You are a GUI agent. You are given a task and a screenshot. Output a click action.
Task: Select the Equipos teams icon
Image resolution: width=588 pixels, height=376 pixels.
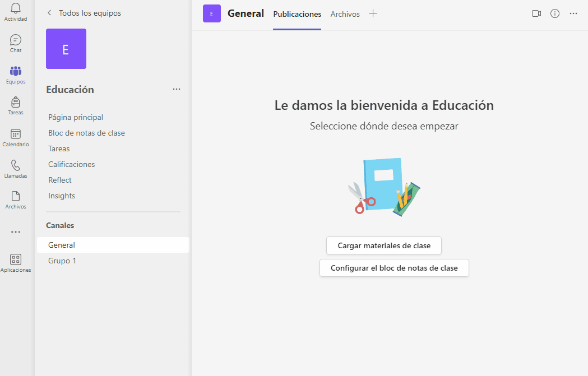(16, 71)
